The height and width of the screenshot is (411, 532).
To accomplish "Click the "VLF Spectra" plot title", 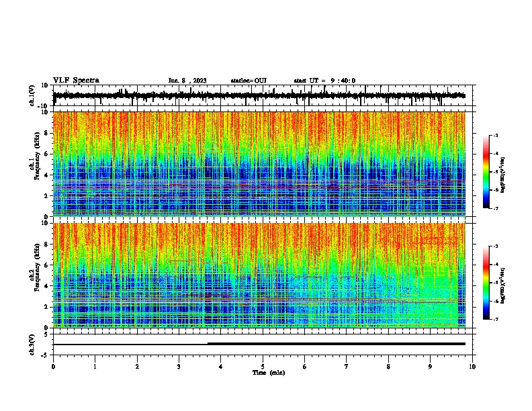I will tap(76, 81).
